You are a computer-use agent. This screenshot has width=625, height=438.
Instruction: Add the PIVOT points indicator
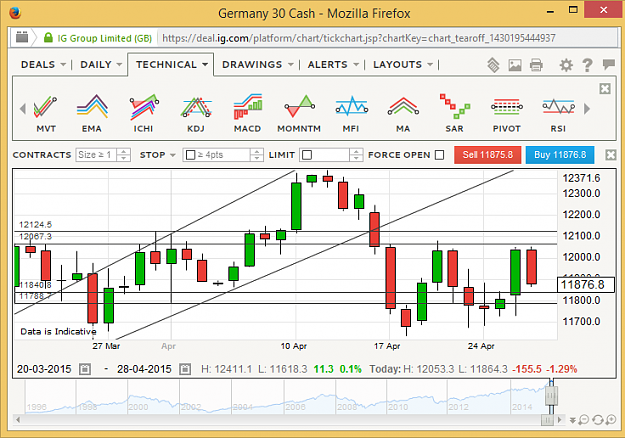507,113
